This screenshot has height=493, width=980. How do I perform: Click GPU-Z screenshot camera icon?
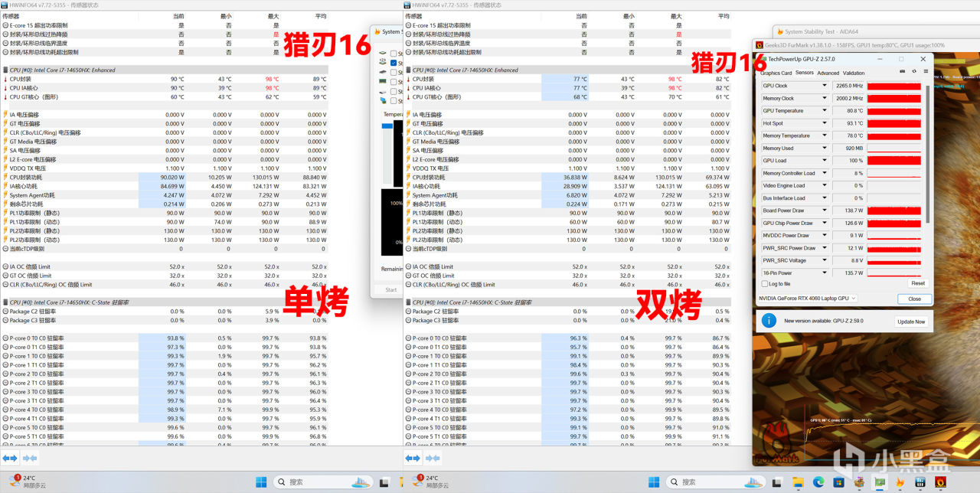(902, 72)
